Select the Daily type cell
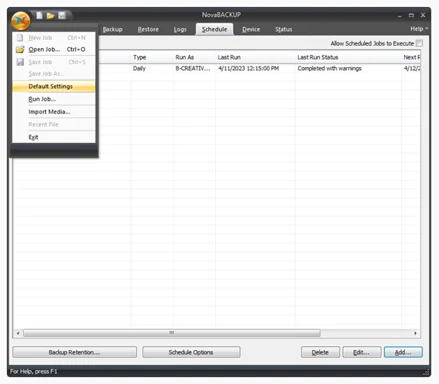This screenshot has width=439, height=384. coord(139,68)
